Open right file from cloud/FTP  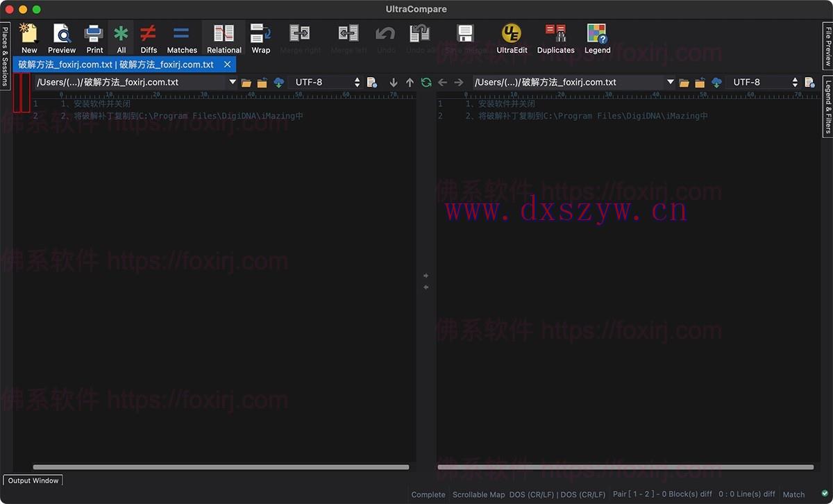(x=716, y=83)
